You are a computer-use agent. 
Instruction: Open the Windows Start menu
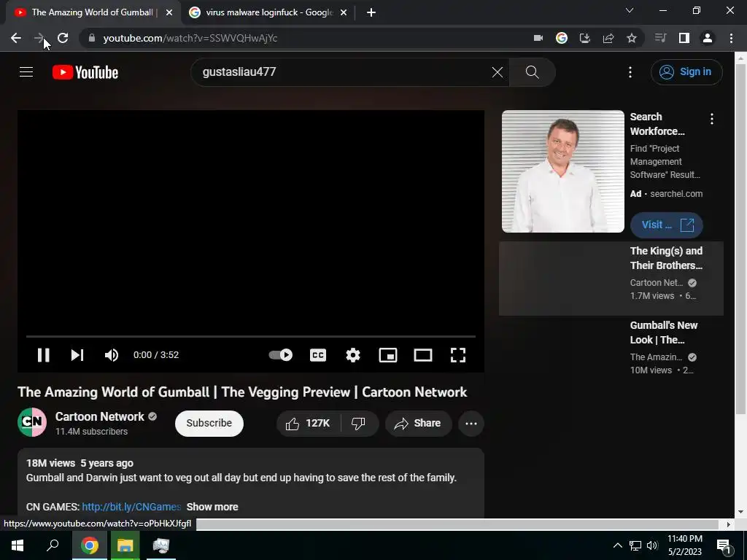(18, 545)
